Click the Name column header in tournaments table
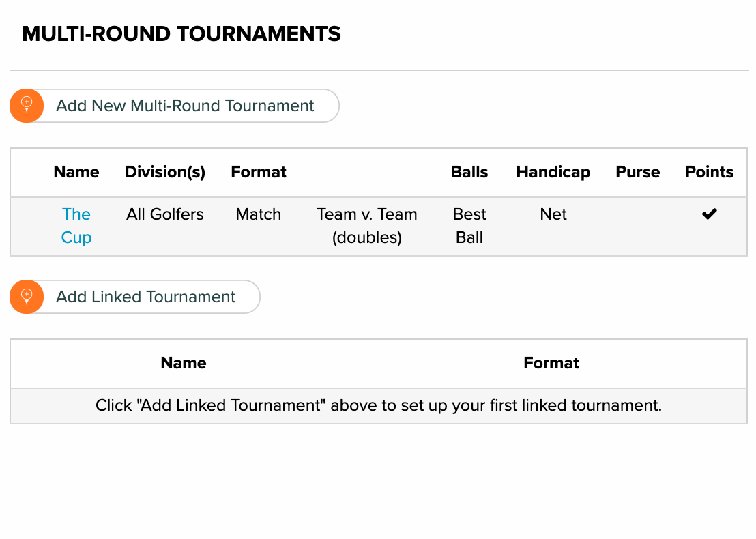Screen dimensions: 756x539 coord(76,172)
